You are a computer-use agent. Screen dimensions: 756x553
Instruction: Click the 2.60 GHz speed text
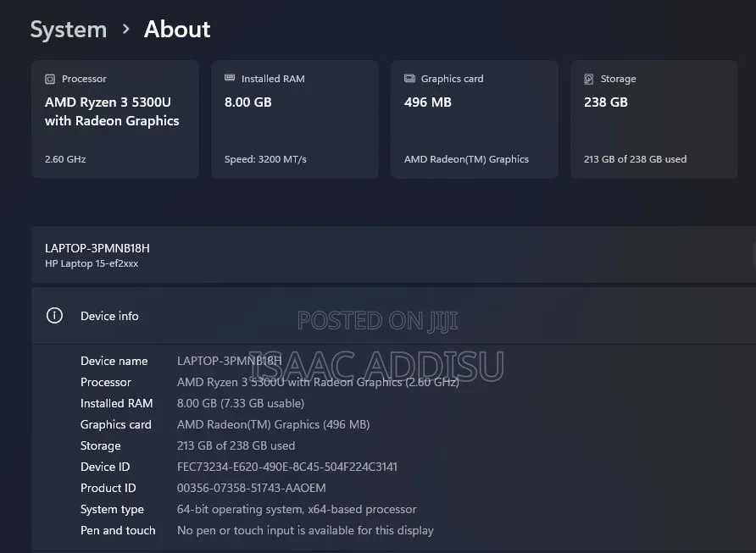(x=65, y=159)
